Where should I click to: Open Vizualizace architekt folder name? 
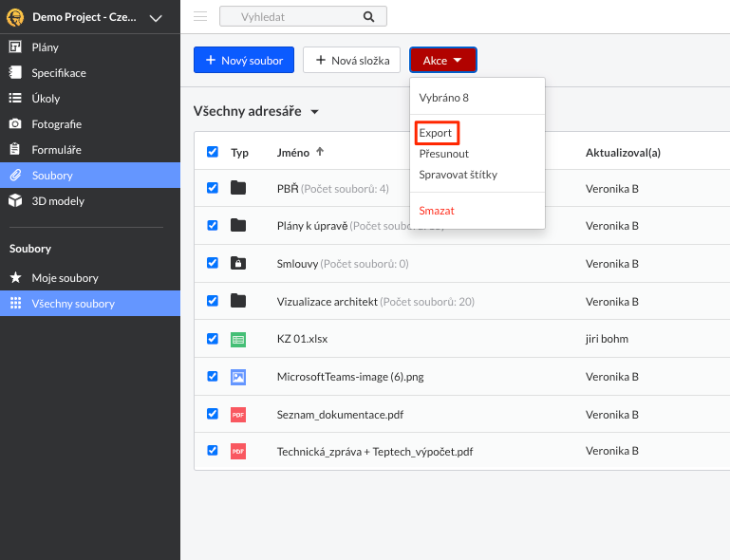pyautogui.click(x=327, y=302)
